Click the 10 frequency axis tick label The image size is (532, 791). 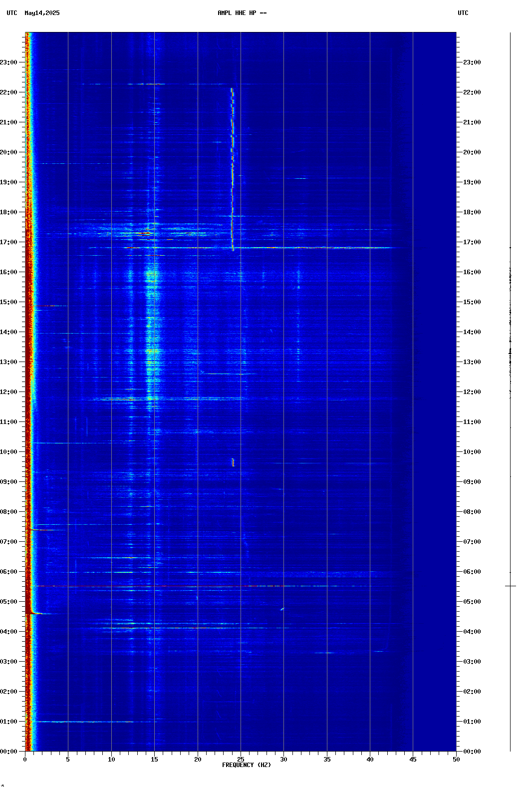pyautogui.click(x=111, y=759)
